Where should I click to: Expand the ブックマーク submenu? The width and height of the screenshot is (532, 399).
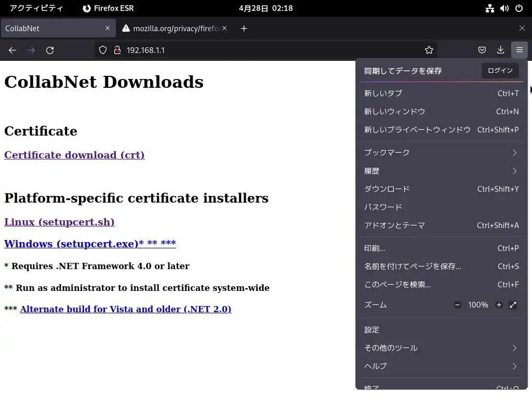point(441,153)
